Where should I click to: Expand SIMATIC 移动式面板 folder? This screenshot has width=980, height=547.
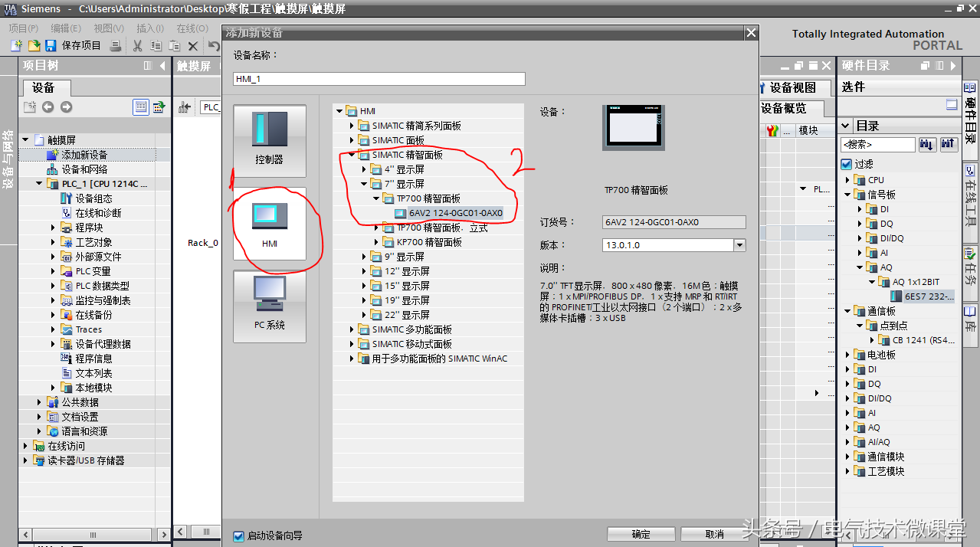coord(352,344)
